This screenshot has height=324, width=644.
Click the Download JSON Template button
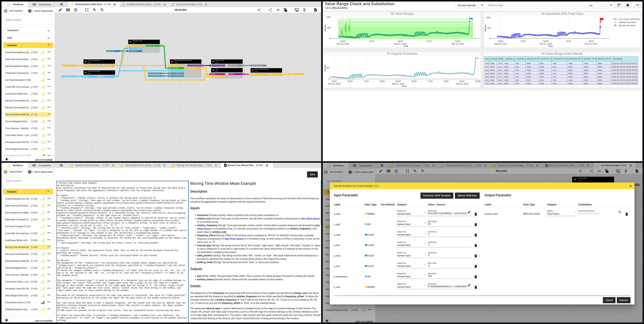pos(436,196)
